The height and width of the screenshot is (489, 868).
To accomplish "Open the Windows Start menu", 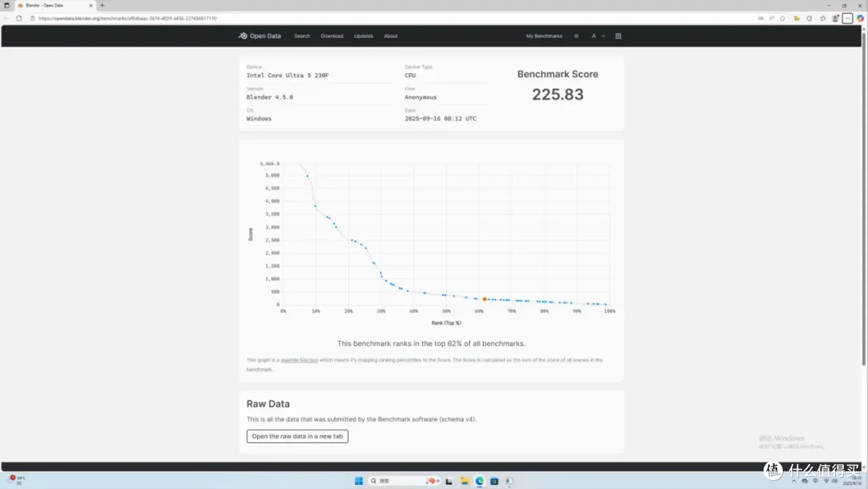I will pos(358,481).
